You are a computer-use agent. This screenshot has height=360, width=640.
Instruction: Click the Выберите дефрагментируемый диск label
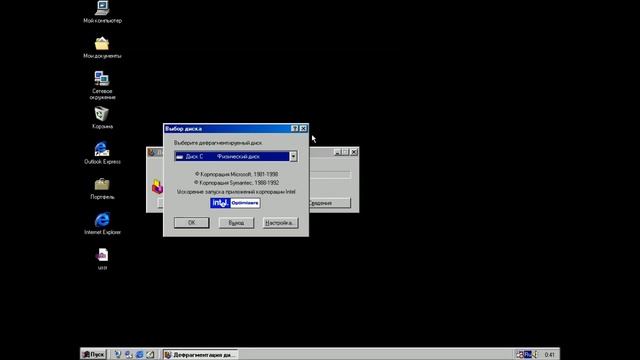pyautogui.click(x=218, y=143)
